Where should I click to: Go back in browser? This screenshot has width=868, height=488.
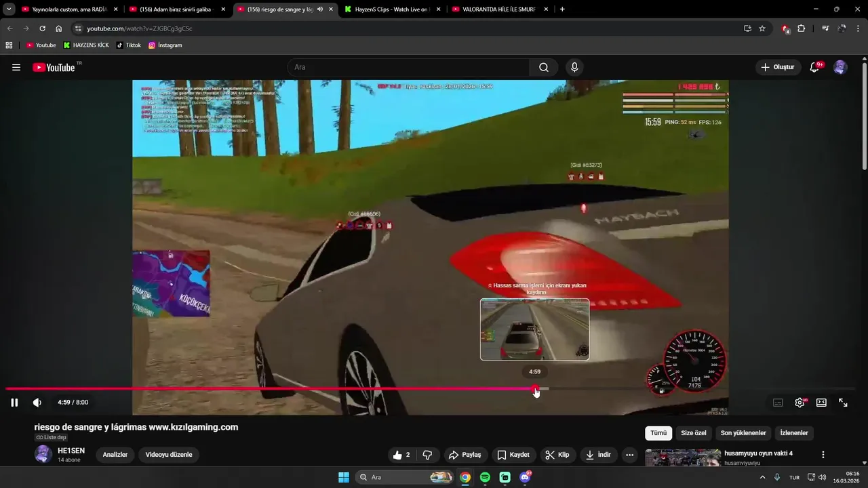point(9,28)
